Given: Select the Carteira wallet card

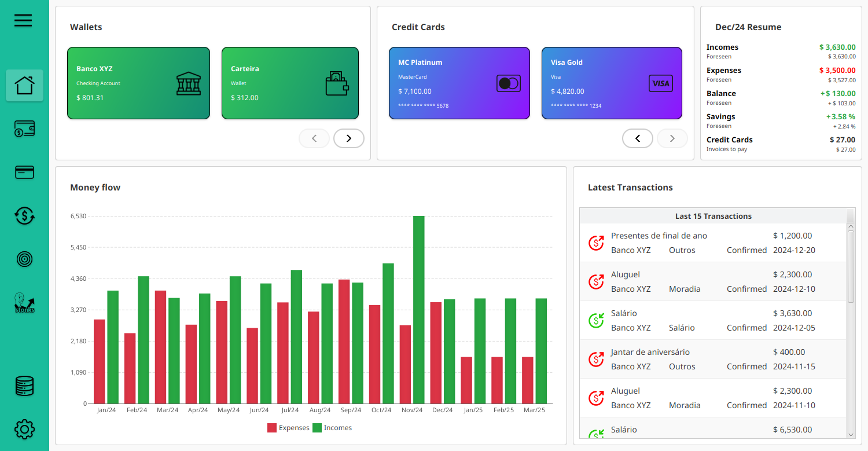Looking at the screenshot, I should (x=290, y=83).
